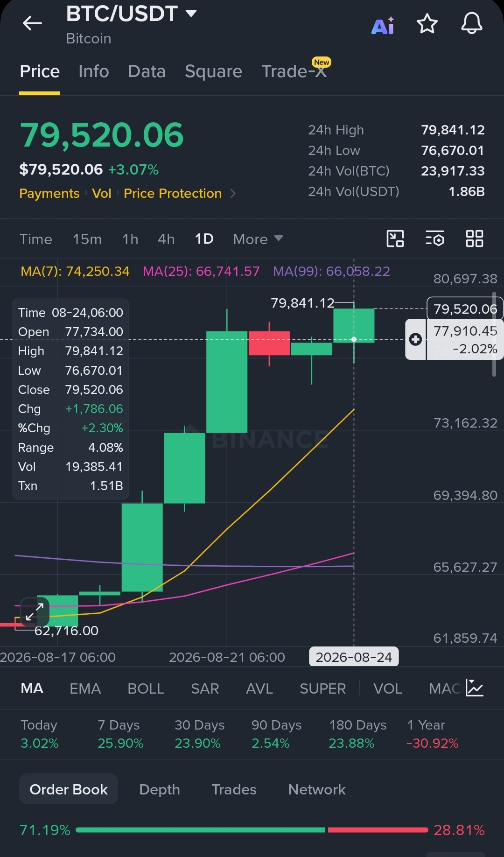Open price alerts bell icon
The image size is (504, 857).
click(472, 23)
